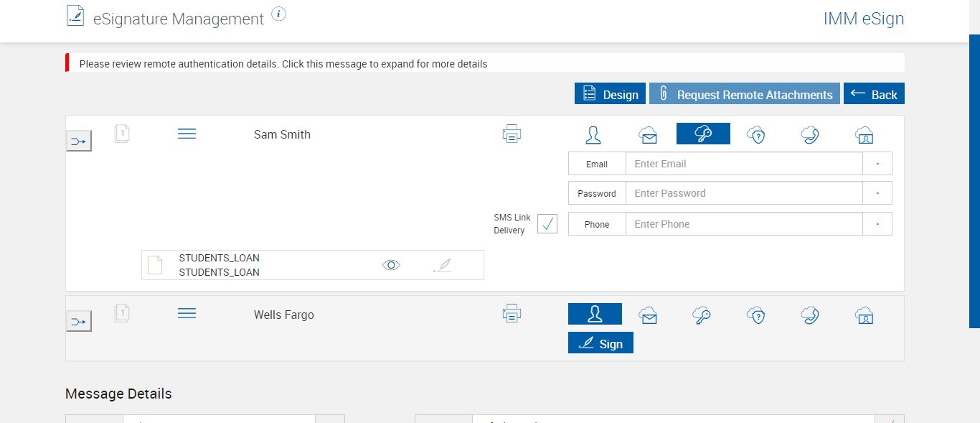This screenshot has width=980, height=423.
Task: Select phone authentication icon for Sam Smith
Action: pyautogui.click(x=810, y=134)
